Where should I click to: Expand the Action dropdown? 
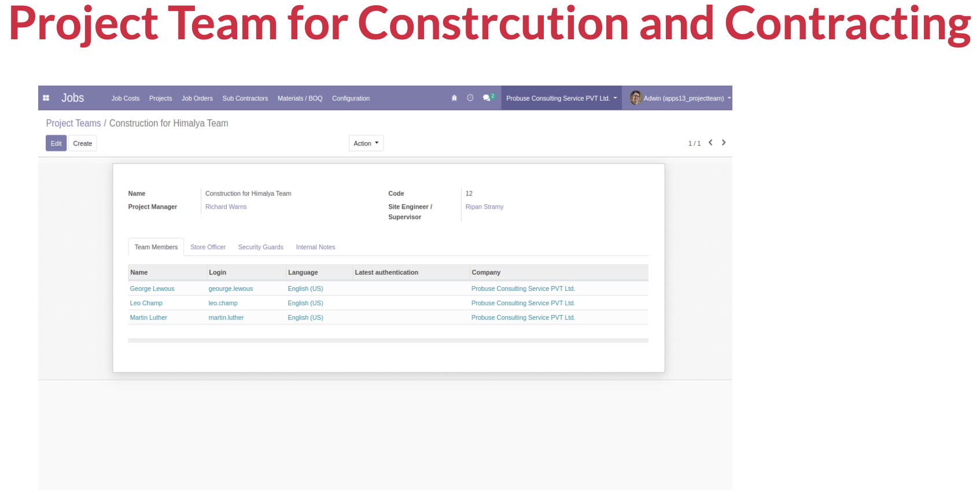[366, 143]
